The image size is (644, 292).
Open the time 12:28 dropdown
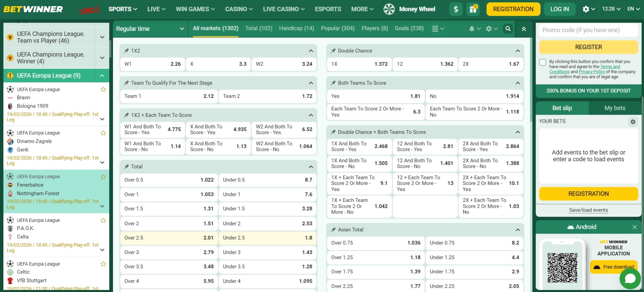[x=611, y=9]
